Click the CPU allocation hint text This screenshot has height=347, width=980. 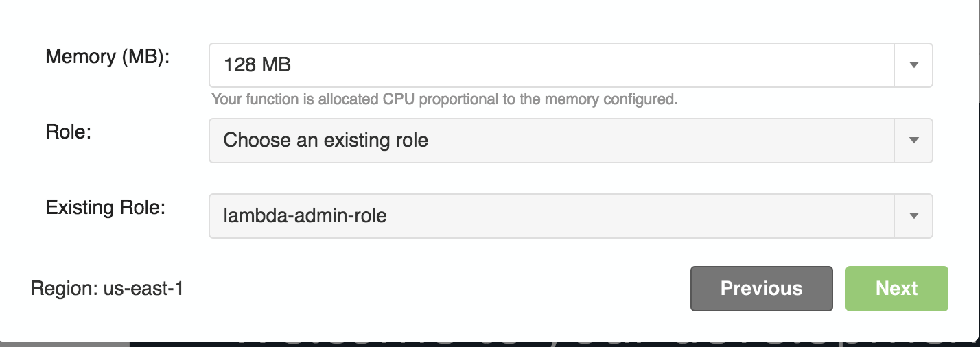[444, 99]
